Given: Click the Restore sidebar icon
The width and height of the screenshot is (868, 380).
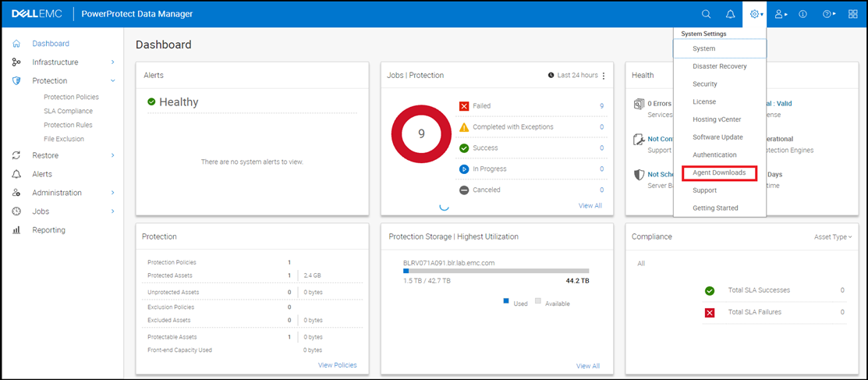Looking at the screenshot, I should pyautogui.click(x=16, y=155).
